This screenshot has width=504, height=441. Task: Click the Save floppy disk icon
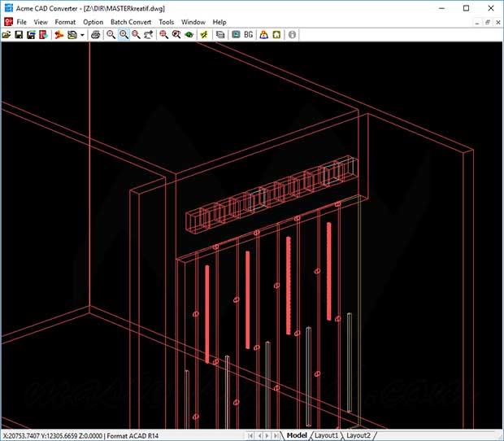[19, 35]
